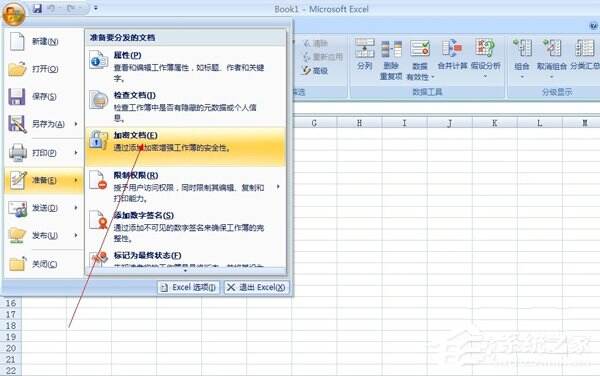Select row 16 header
600x376 pixels.
[11, 303]
